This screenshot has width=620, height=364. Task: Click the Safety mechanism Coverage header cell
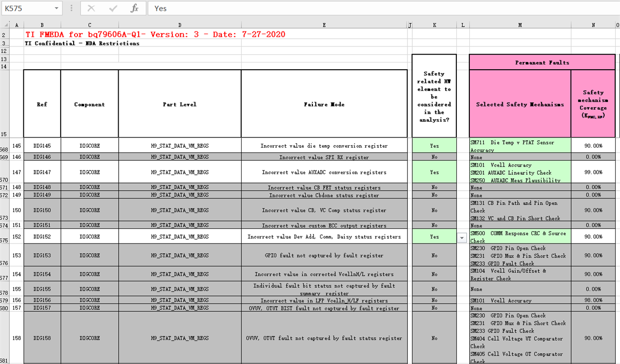click(x=593, y=104)
